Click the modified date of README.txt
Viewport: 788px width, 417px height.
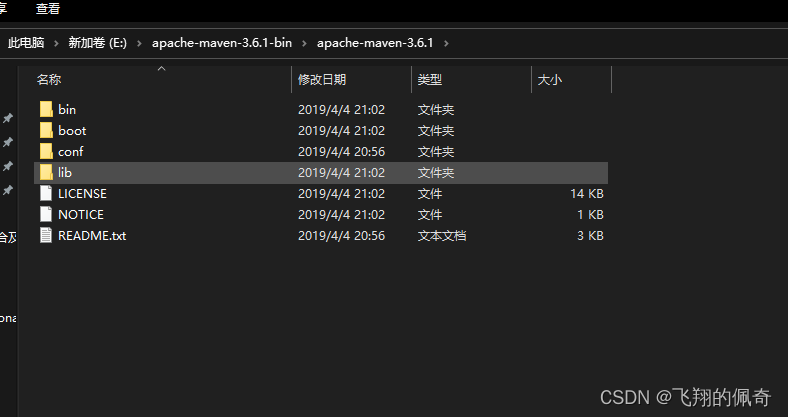341,236
